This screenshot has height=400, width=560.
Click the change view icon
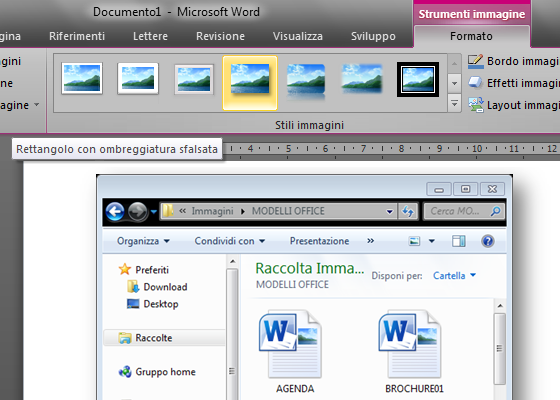coord(414,241)
